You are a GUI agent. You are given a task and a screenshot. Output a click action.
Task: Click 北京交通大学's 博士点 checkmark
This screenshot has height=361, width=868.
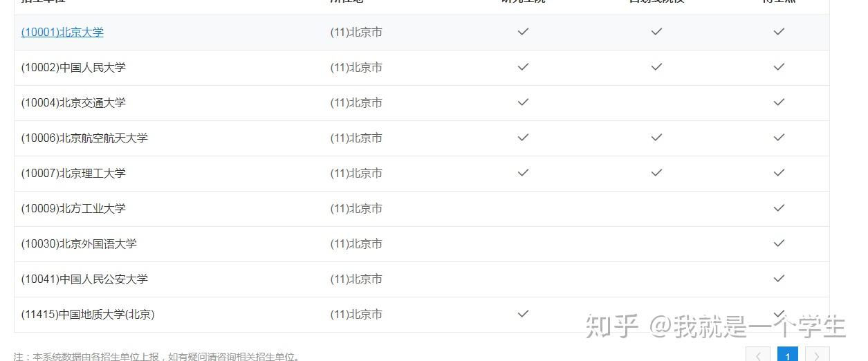(x=779, y=102)
